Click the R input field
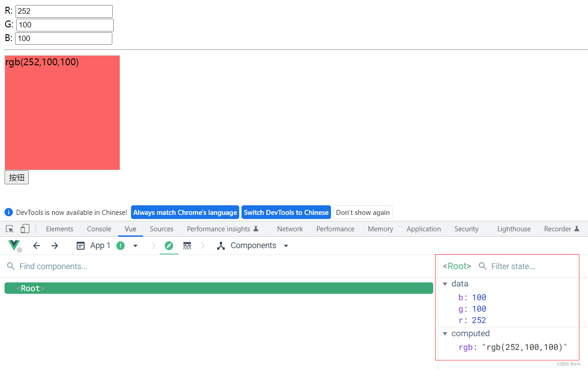The image size is (588, 370). pos(64,11)
